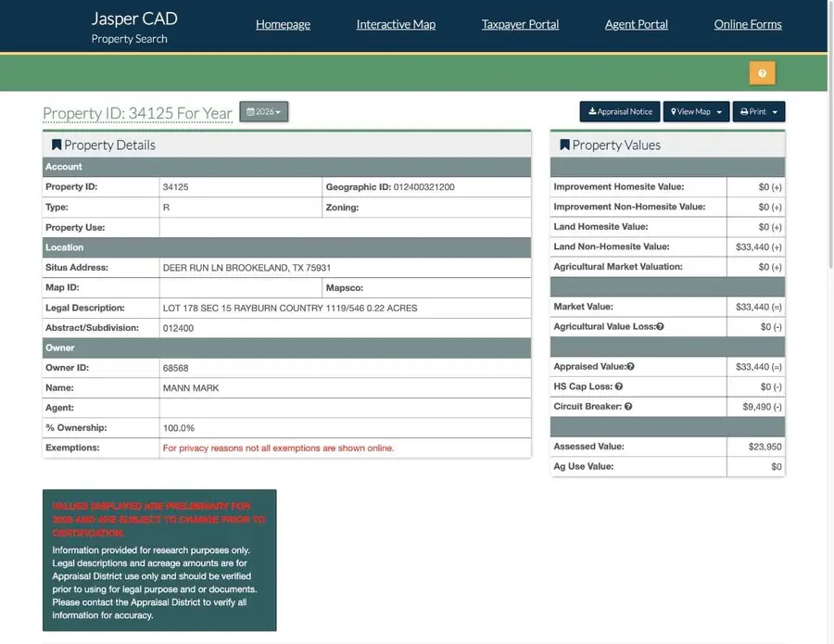The height and width of the screenshot is (644, 834).
Task: Click the 100.0% ownership value
Action: click(x=179, y=428)
